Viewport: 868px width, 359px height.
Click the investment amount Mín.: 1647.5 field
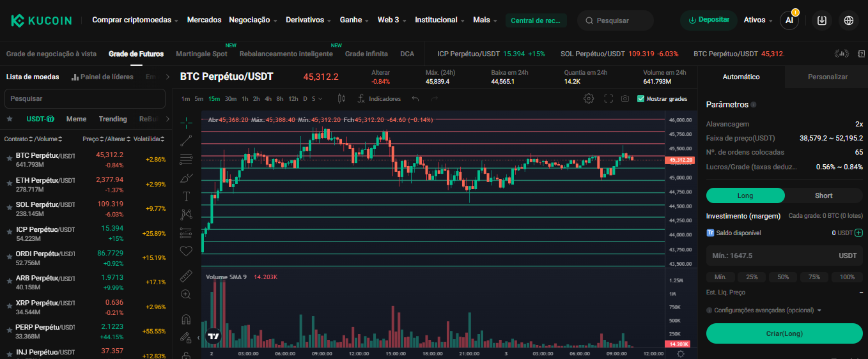pyautogui.click(x=784, y=256)
